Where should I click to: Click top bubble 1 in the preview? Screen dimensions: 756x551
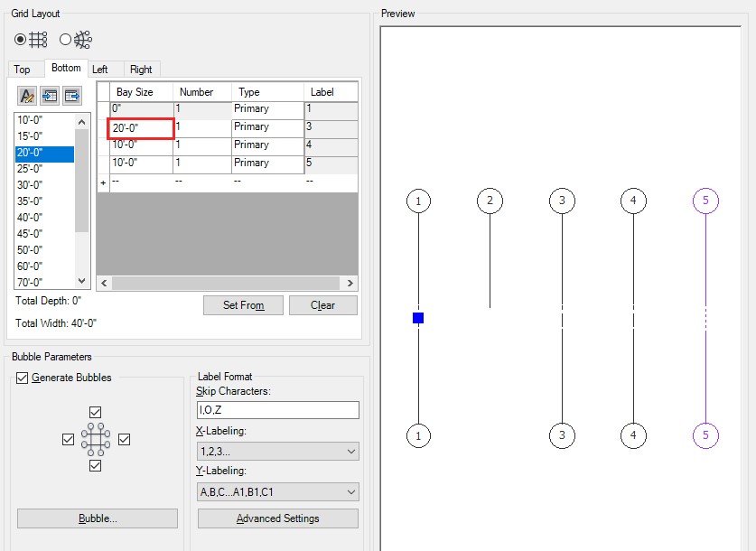pyautogui.click(x=418, y=201)
